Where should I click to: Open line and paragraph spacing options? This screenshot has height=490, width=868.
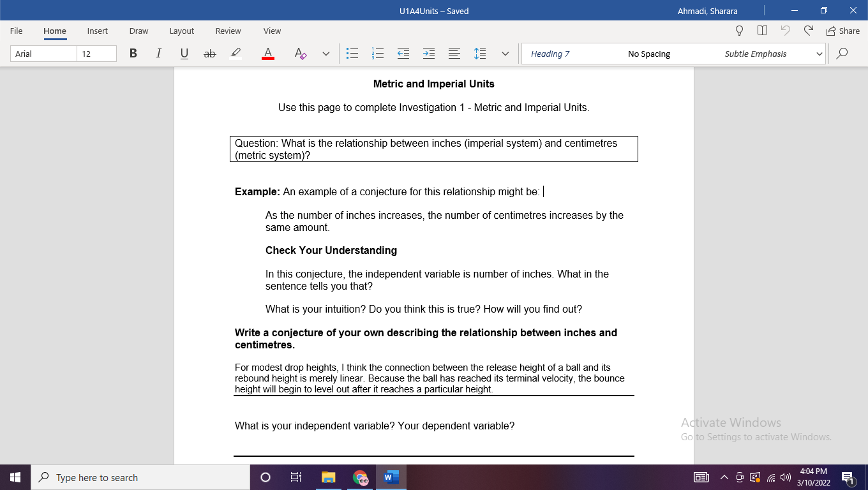tap(480, 54)
